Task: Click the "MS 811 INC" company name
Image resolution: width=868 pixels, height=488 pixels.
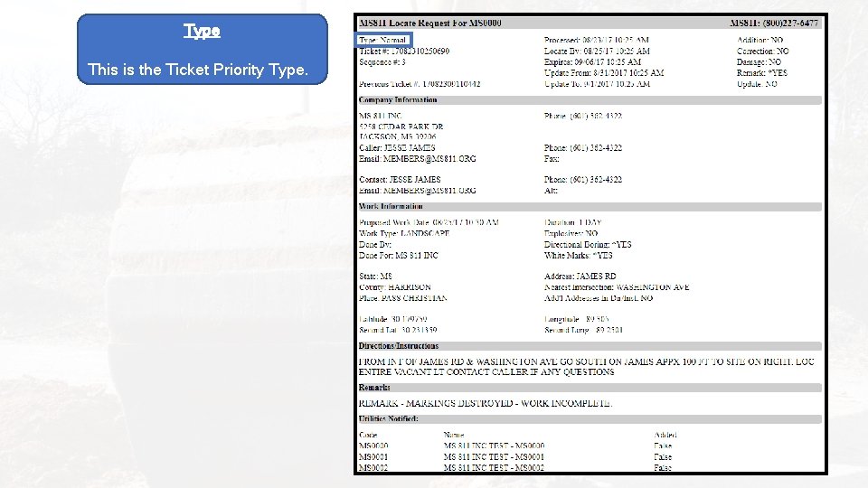Action: (x=380, y=117)
